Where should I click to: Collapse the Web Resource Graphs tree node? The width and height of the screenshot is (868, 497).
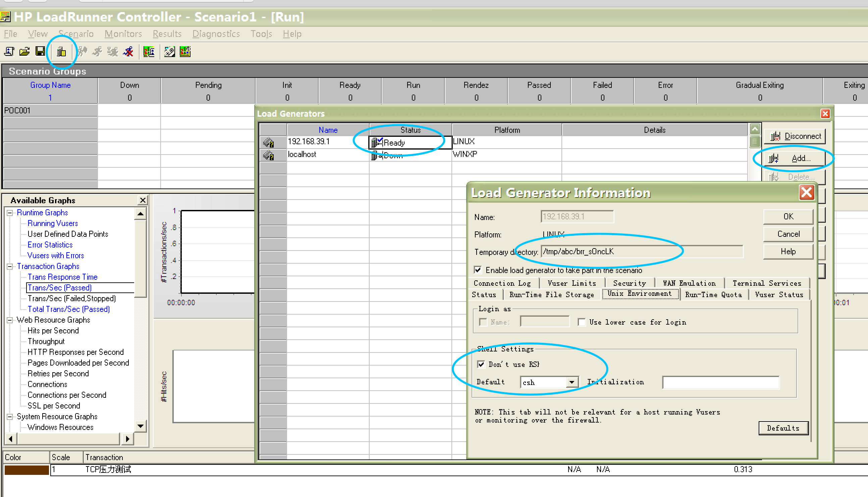click(10, 320)
